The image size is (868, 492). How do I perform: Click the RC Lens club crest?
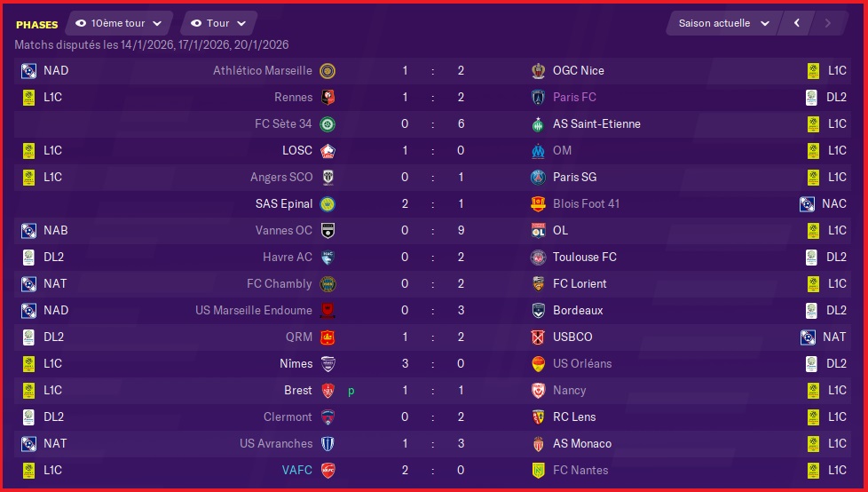click(x=538, y=417)
